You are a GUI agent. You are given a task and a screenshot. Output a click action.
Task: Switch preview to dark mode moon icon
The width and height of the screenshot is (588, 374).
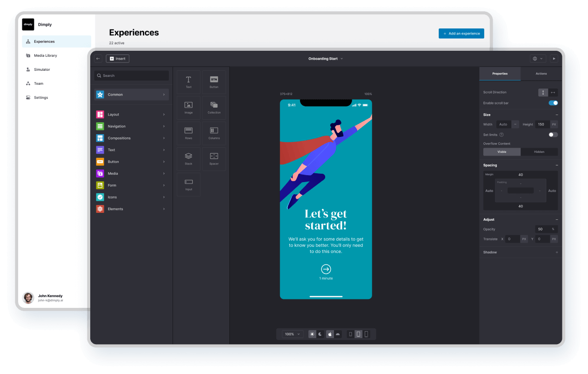(320, 334)
